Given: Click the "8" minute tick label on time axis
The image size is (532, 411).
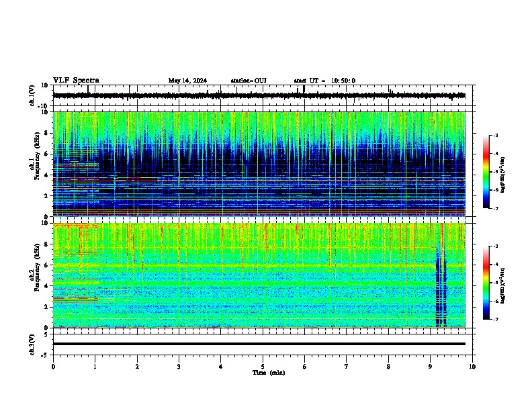Looking at the screenshot, I should [388, 367].
